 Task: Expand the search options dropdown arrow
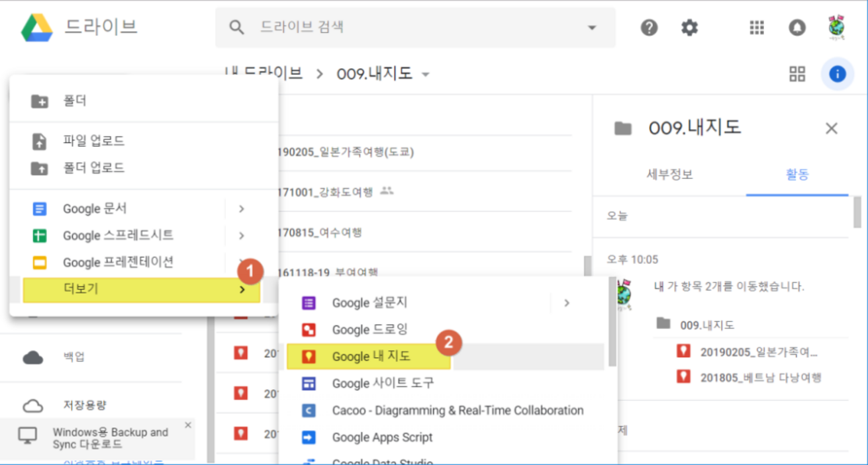[x=591, y=28]
